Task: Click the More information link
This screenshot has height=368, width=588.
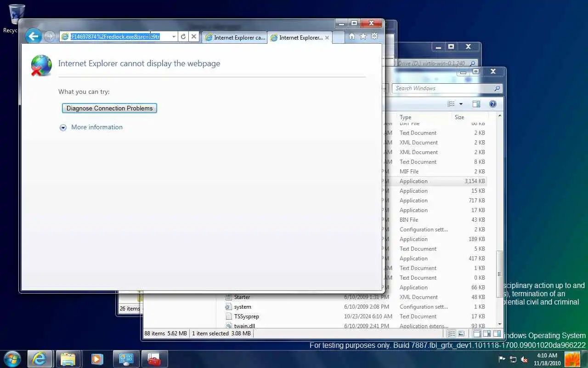Action: tap(97, 127)
